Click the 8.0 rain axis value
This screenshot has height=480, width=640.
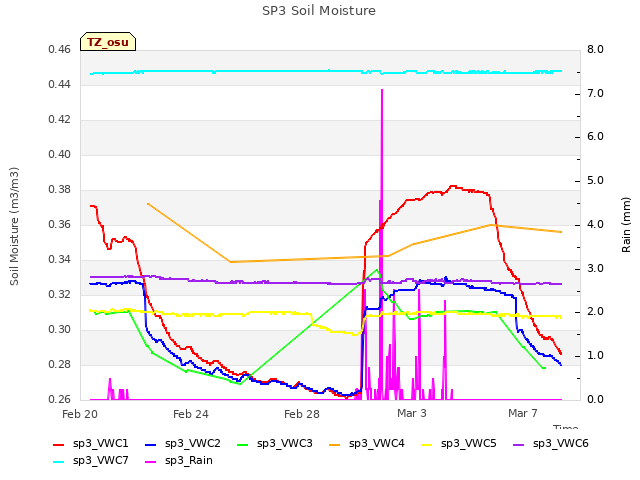pos(596,50)
